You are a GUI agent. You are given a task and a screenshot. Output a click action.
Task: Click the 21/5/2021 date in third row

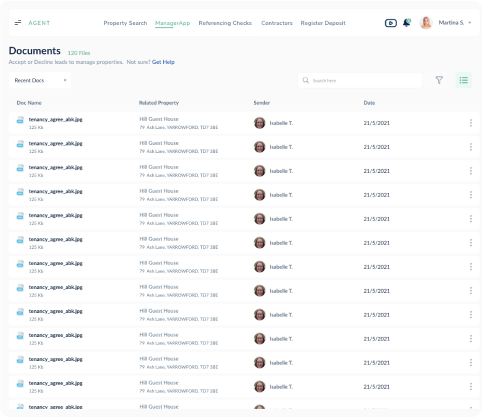coord(377,171)
